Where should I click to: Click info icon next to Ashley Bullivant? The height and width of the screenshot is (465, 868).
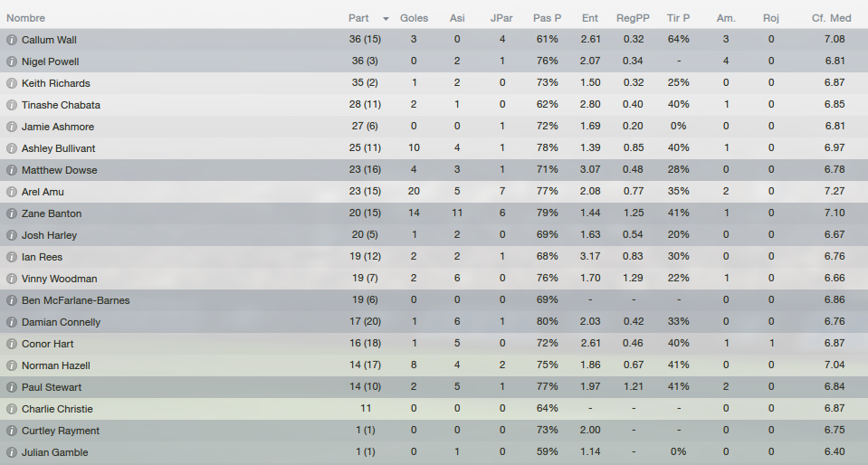point(11,148)
